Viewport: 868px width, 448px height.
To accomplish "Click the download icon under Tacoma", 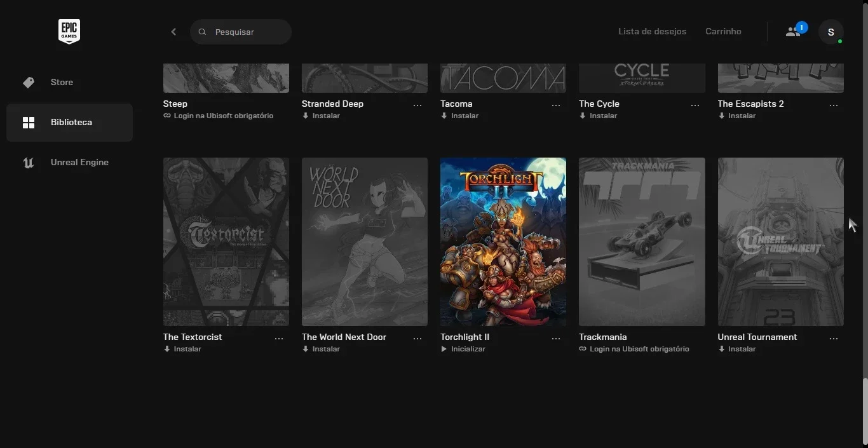I will pos(444,116).
